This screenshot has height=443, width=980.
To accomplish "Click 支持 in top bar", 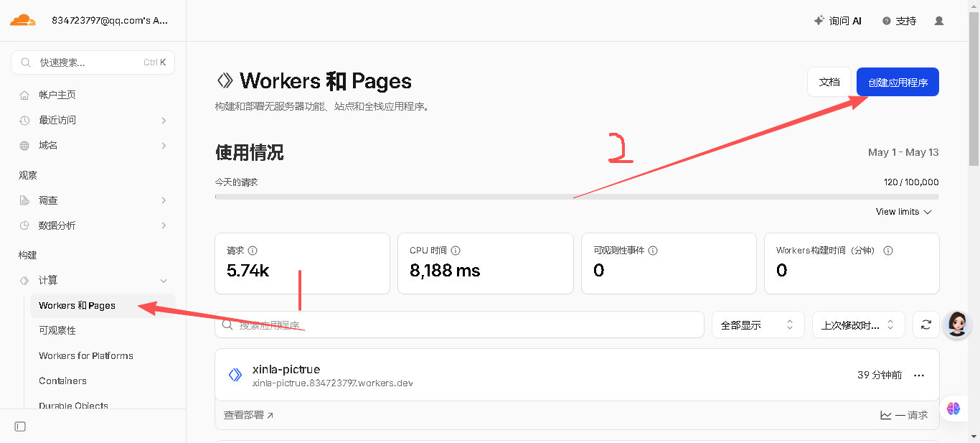I will tap(900, 21).
